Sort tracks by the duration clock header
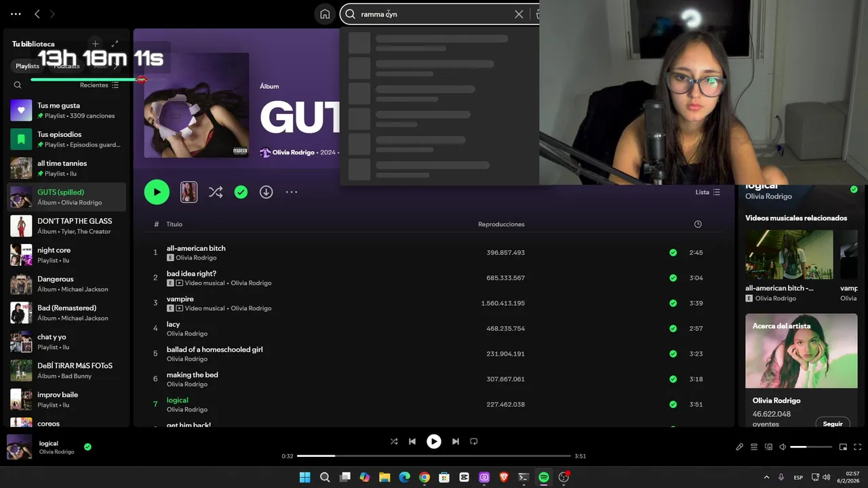This screenshot has width=868, height=488. point(698,224)
